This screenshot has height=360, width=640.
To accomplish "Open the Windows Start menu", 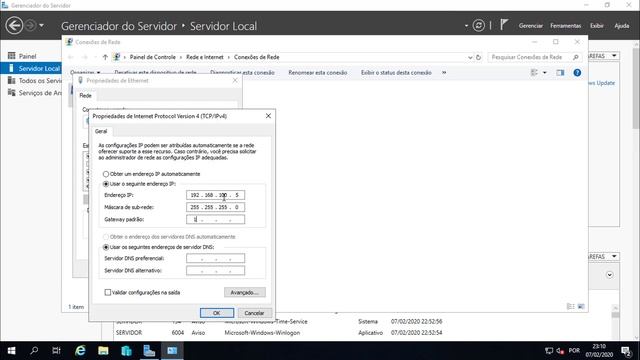I will click(x=11, y=351).
